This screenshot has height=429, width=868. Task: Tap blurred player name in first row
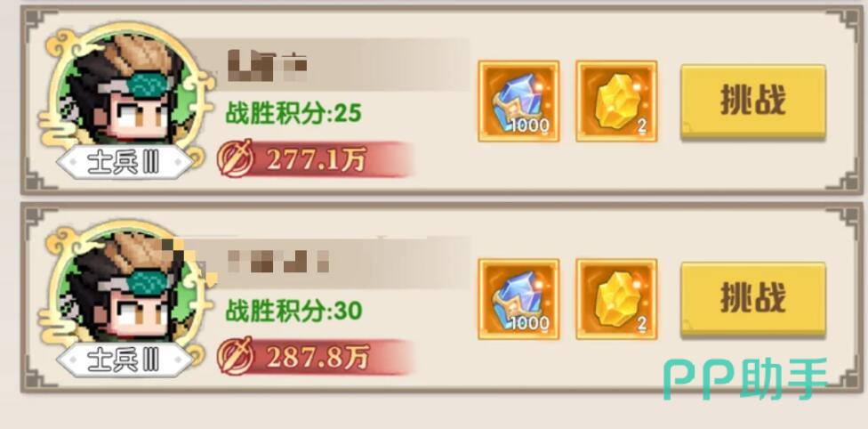pos(268,66)
